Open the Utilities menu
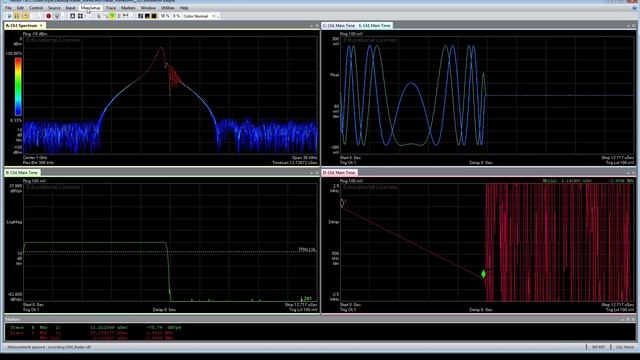 coord(168,8)
